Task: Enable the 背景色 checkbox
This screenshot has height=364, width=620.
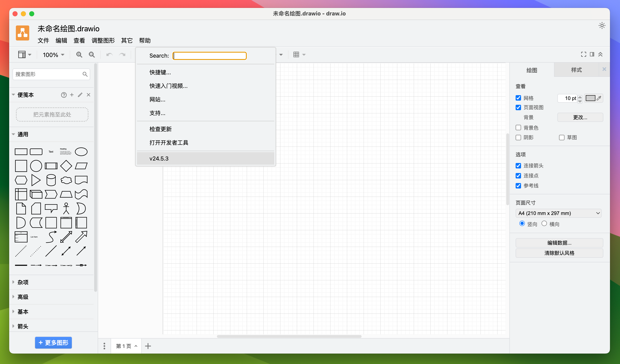Action: (x=518, y=128)
